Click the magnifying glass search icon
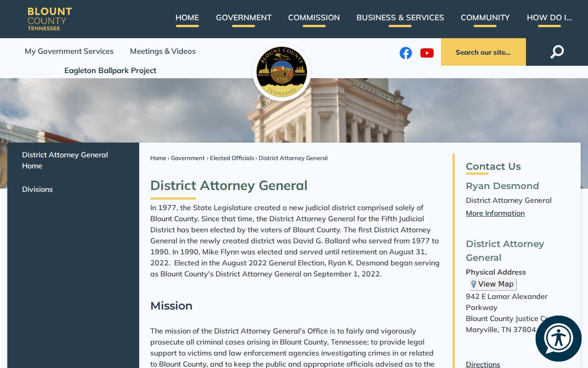Image resolution: width=588 pixels, height=368 pixels. pyautogui.click(x=557, y=52)
